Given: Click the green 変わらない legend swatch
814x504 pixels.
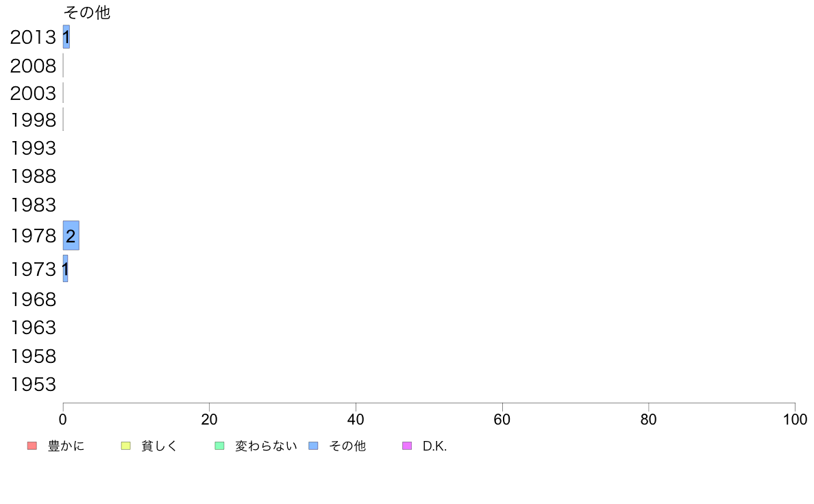Looking at the screenshot, I should pyautogui.click(x=219, y=446).
